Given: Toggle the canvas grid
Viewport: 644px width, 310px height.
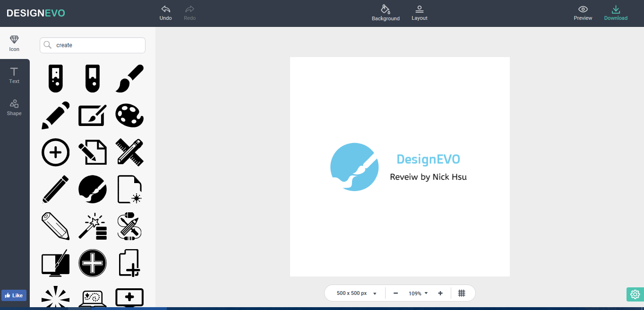Looking at the screenshot, I should 462,293.
